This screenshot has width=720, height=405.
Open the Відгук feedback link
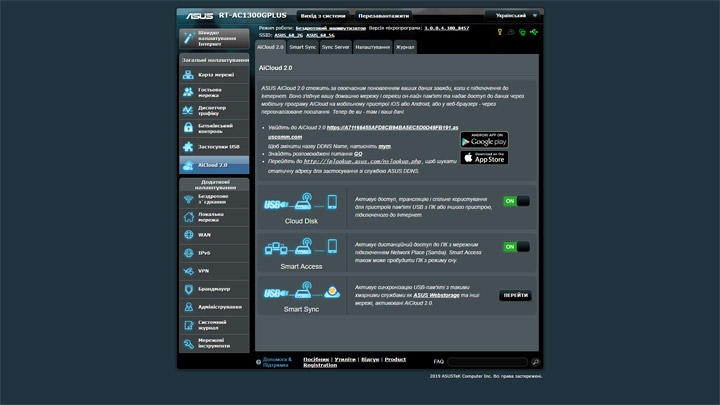370,360
